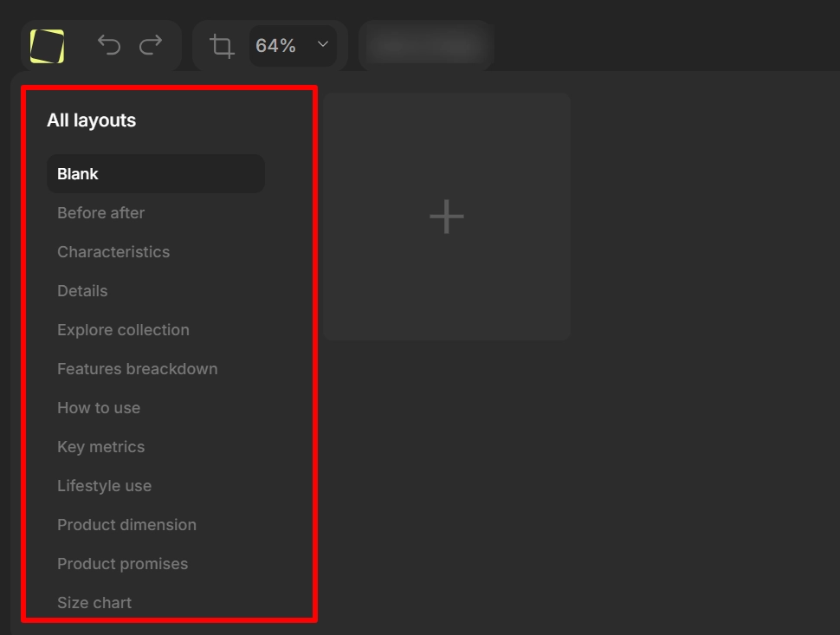
Task: Click the empty canvas placeholder tile
Action: [445, 216]
